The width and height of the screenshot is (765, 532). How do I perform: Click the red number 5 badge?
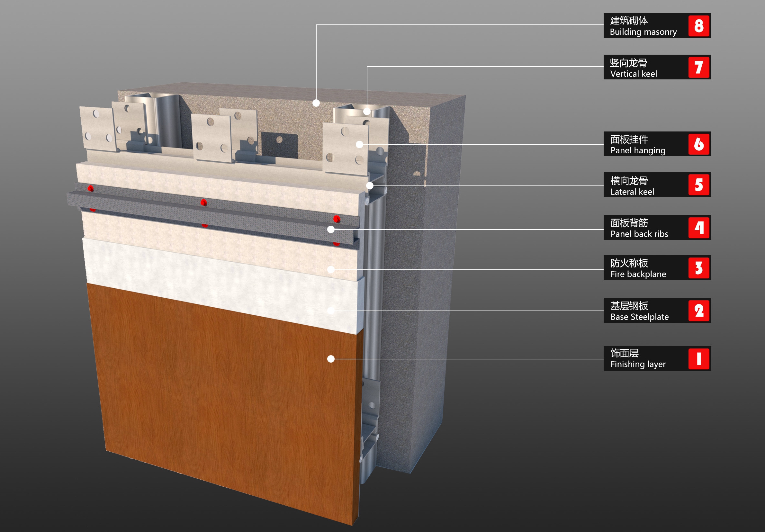699,185
